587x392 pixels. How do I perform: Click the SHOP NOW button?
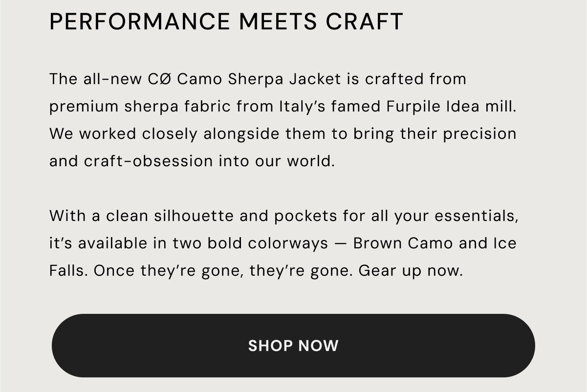(293, 346)
